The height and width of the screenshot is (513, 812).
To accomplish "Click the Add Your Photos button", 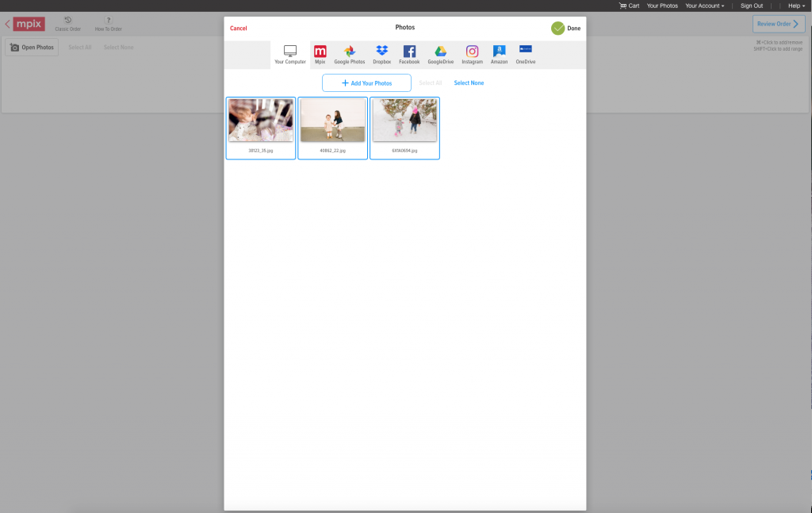I will [x=366, y=83].
